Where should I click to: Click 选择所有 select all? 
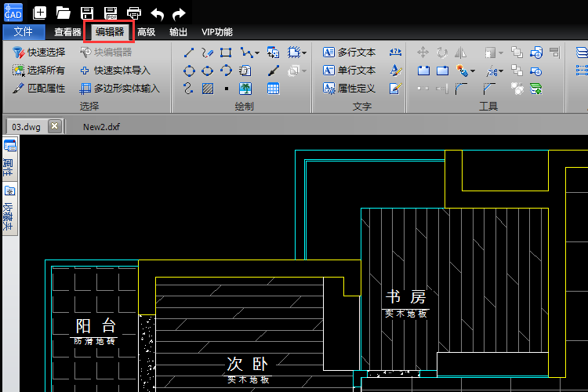point(38,70)
